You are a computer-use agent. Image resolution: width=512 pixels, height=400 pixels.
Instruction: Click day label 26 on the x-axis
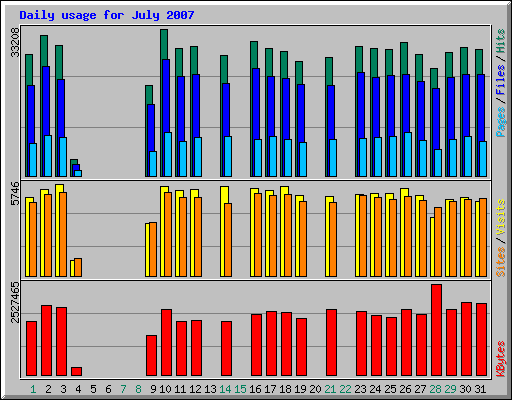pos(405,389)
